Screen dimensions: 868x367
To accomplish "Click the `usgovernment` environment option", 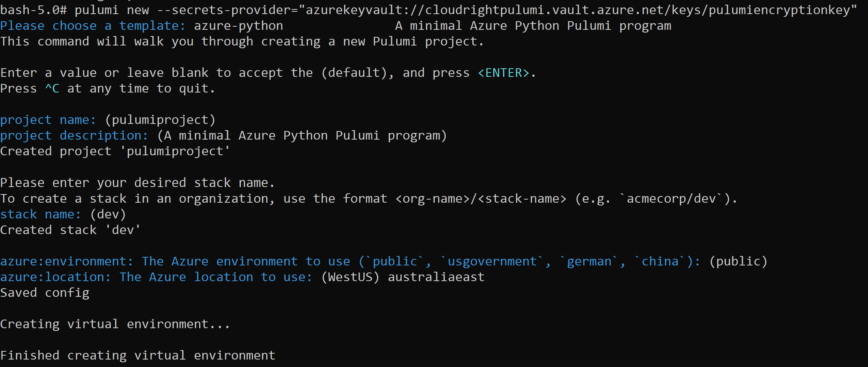I will click(492, 262).
